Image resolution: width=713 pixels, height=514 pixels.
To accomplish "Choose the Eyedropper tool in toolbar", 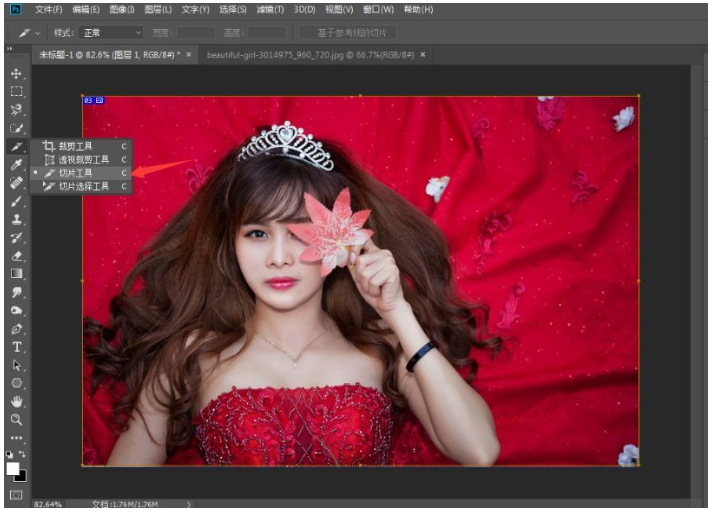I will click(17, 165).
